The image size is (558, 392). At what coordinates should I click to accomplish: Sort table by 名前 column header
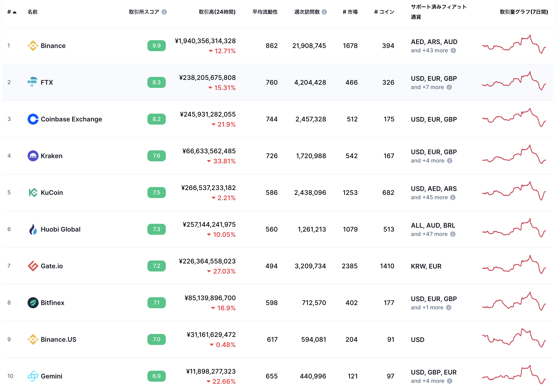click(x=32, y=12)
